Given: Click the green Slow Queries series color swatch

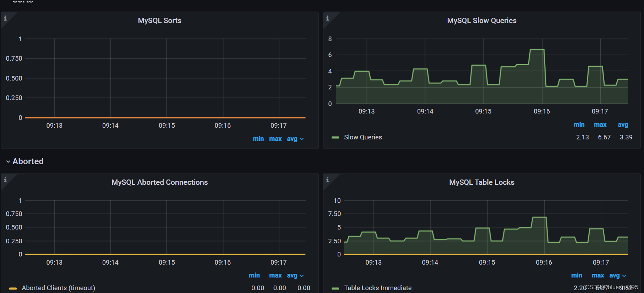Looking at the screenshot, I should click(335, 137).
